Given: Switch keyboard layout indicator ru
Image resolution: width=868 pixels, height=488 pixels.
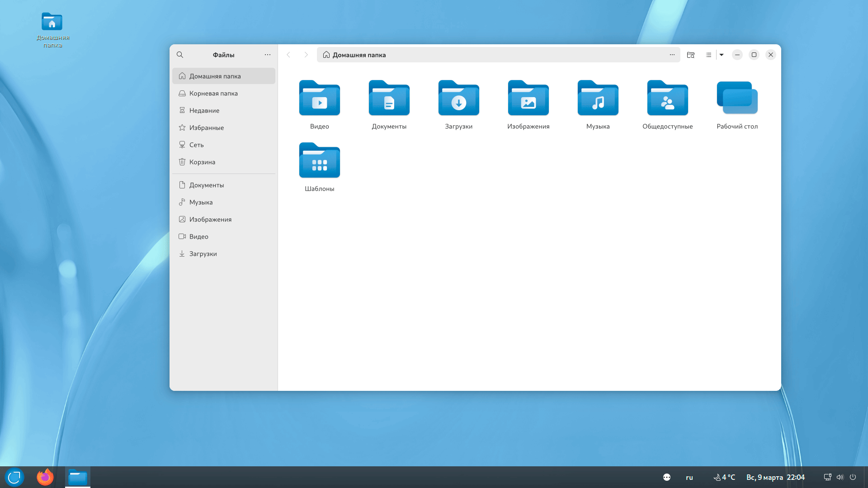Looking at the screenshot, I should [x=689, y=477].
